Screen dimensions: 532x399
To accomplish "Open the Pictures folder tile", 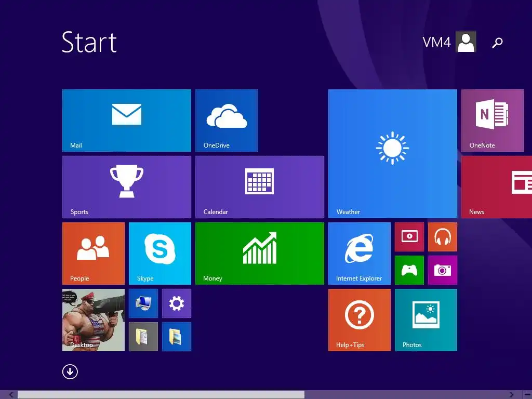I will pos(177,337).
